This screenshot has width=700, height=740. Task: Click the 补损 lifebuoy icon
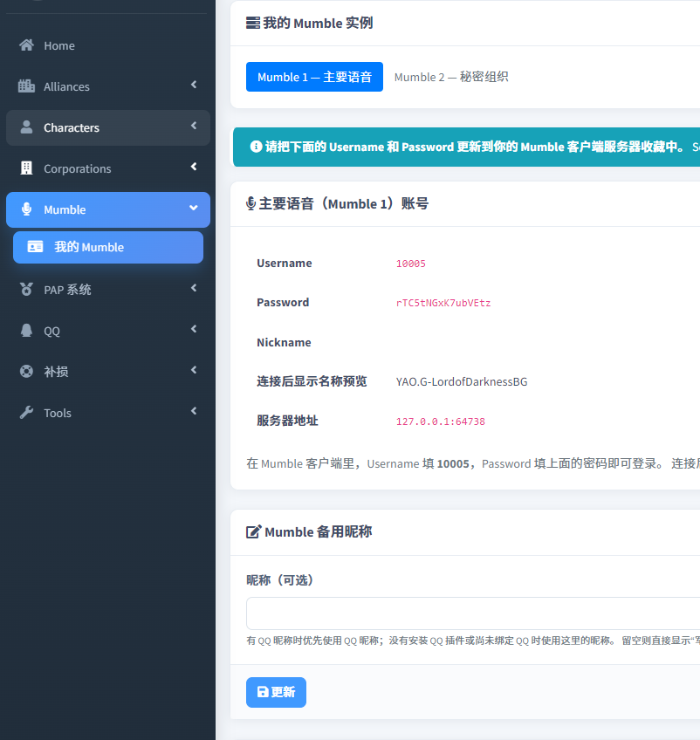(26, 372)
